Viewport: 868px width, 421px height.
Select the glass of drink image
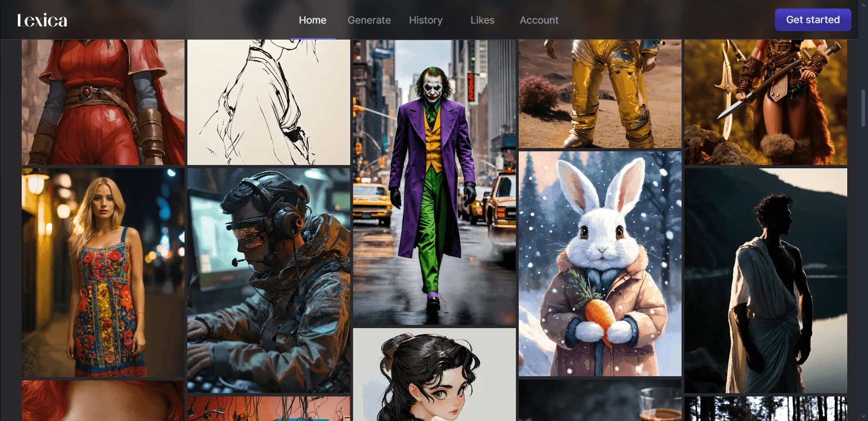[600, 400]
